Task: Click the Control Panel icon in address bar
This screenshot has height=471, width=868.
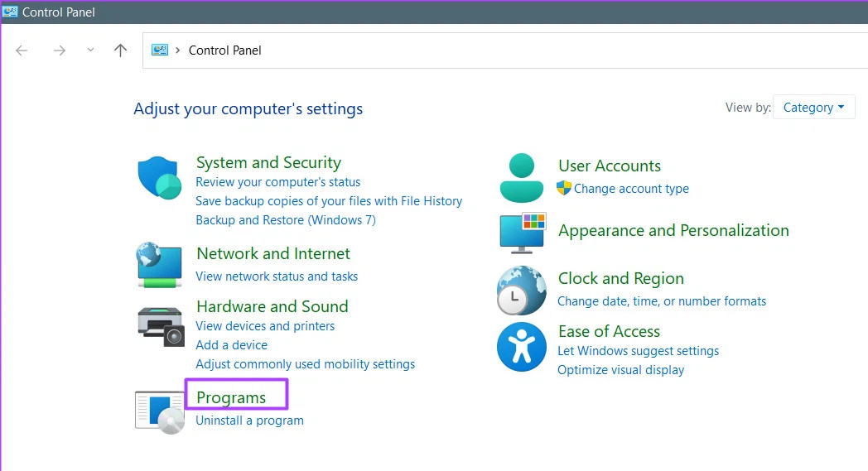Action: pos(160,50)
